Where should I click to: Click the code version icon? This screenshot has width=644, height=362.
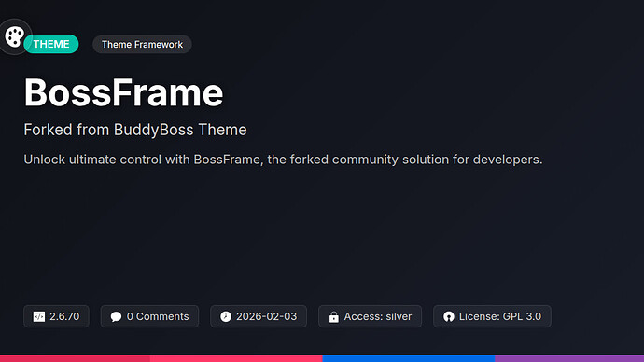point(39,316)
